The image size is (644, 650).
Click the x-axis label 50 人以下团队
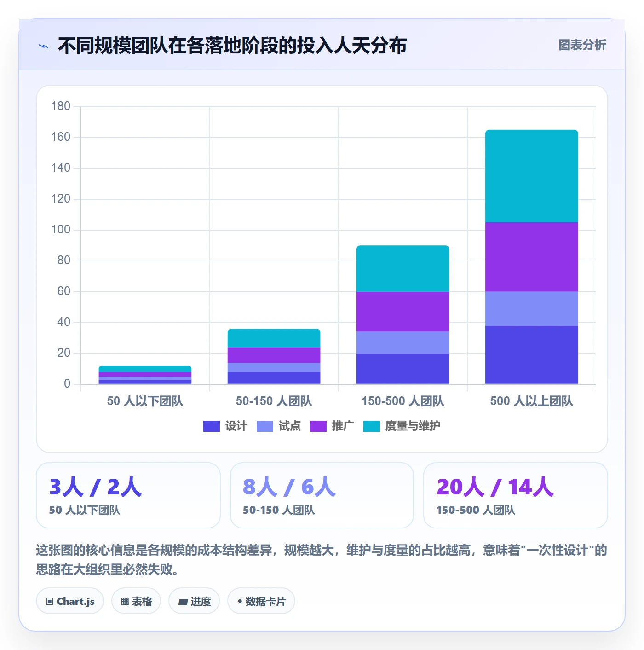click(145, 401)
